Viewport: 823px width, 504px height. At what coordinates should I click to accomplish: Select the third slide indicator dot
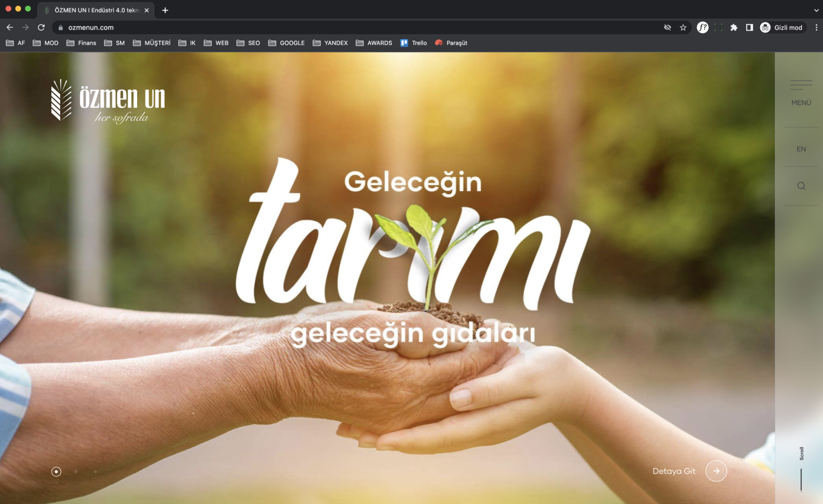95,471
